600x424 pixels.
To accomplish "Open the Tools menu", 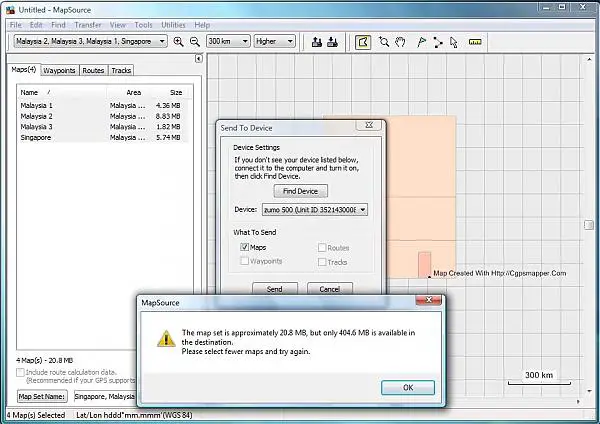I will (x=143, y=25).
